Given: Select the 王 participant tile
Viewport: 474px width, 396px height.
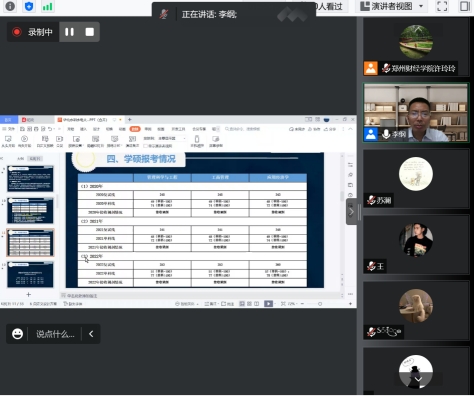Looking at the screenshot, I should (416, 245).
